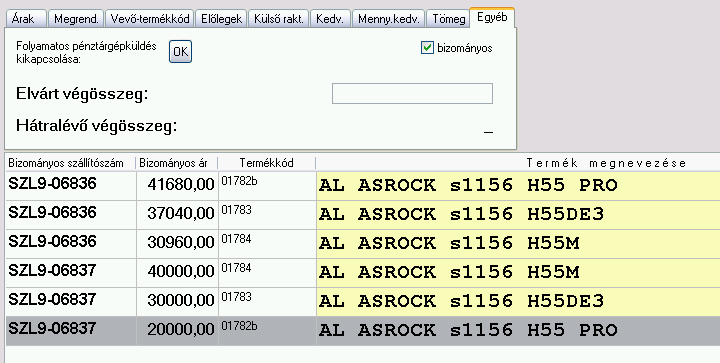
Task: Click the price cell 20000,00
Action: coord(177,330)
